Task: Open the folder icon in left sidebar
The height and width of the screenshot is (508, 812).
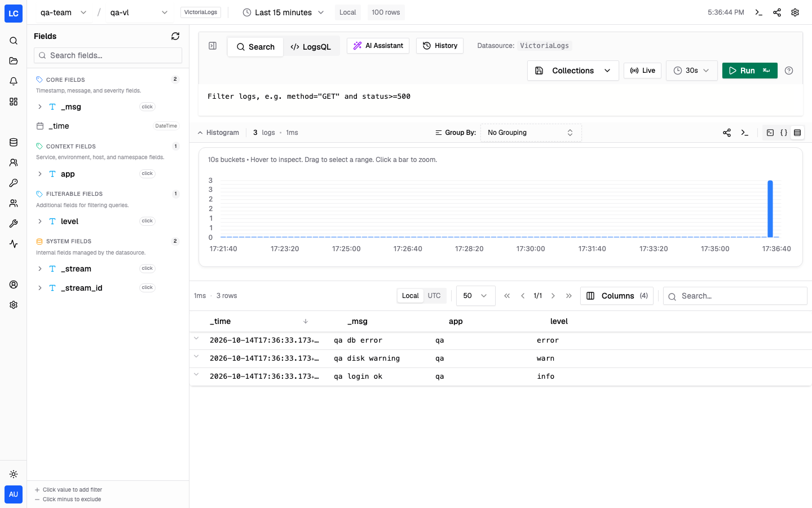Action: coord(14,61)
